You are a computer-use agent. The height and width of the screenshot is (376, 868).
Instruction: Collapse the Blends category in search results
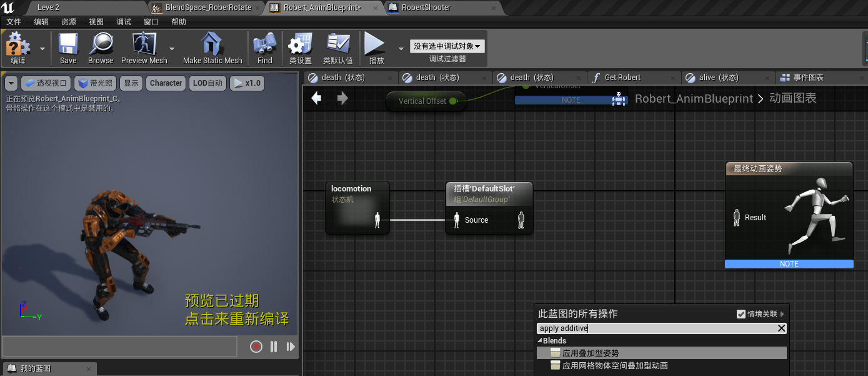tap(540, 341)
